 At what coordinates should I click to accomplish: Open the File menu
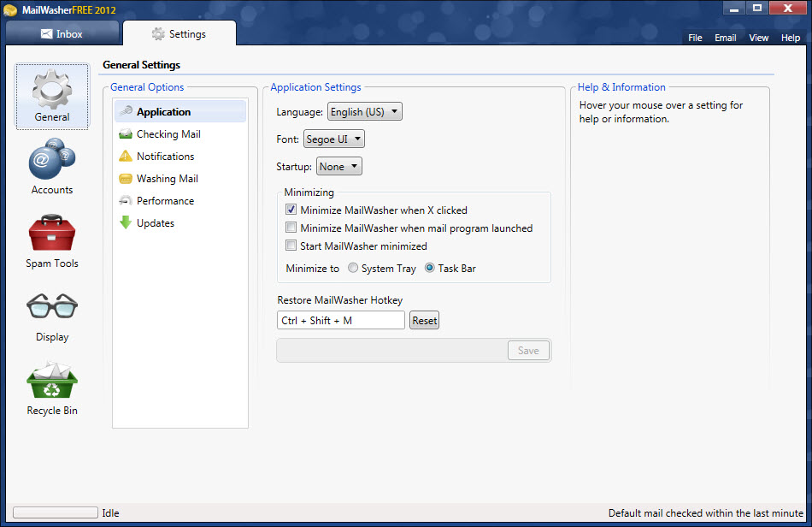tap(695, 38)
